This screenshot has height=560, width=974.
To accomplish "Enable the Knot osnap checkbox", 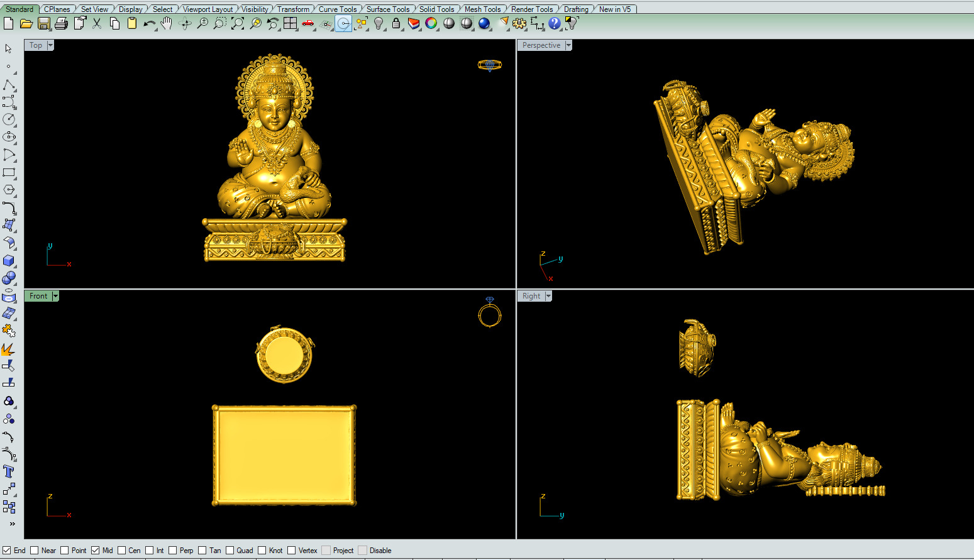I will coord(262,551).
